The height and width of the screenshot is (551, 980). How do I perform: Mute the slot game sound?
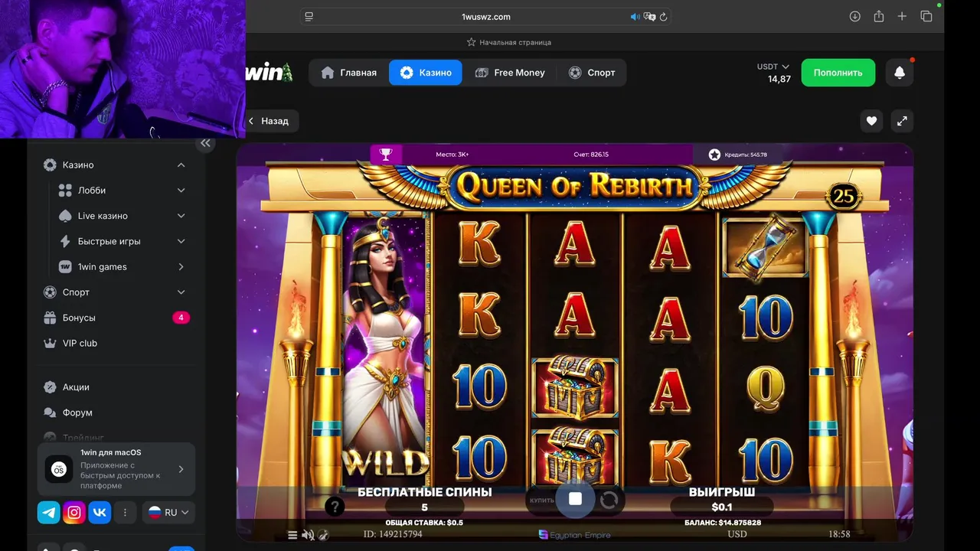308,535
